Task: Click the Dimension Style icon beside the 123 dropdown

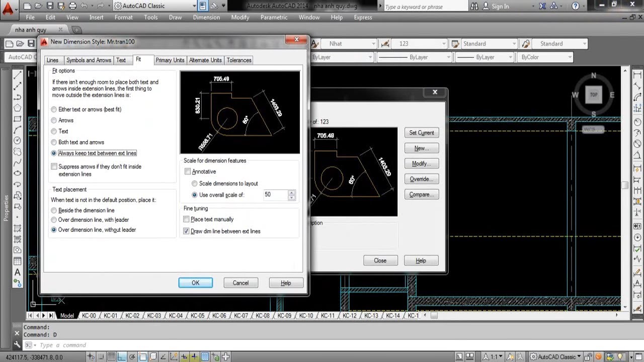Action: pos(385,44)
